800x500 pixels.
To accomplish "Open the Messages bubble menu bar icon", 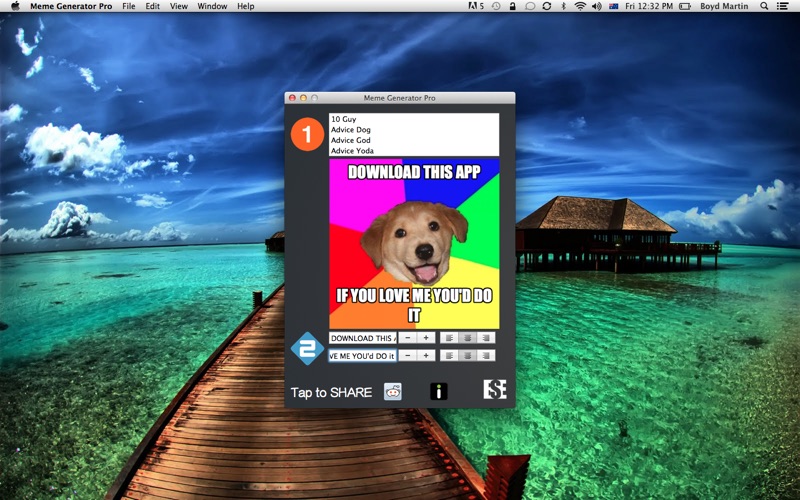I will click(530, 6).
